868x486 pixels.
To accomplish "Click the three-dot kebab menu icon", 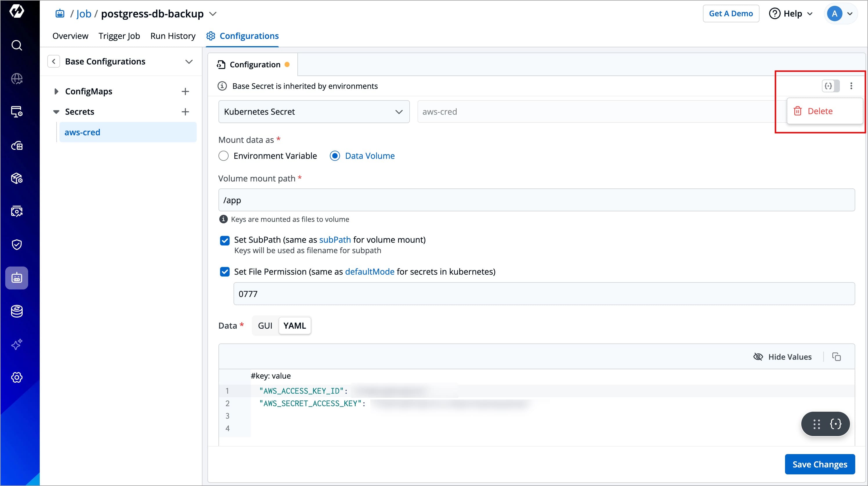I will (x=851, y=86).
